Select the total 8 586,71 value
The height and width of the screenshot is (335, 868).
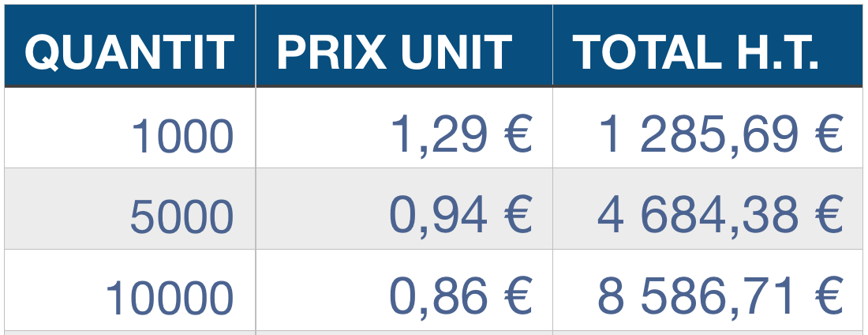click(x=698, y=297)
